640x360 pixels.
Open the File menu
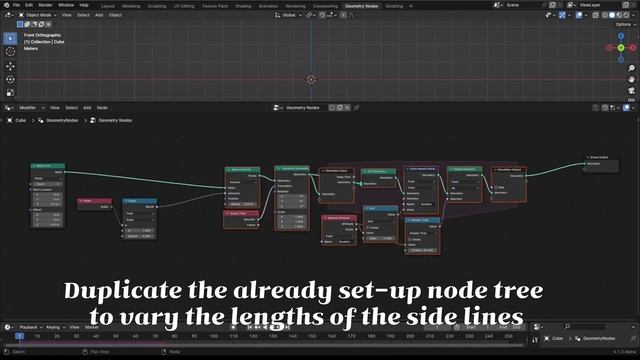[16, 5]
